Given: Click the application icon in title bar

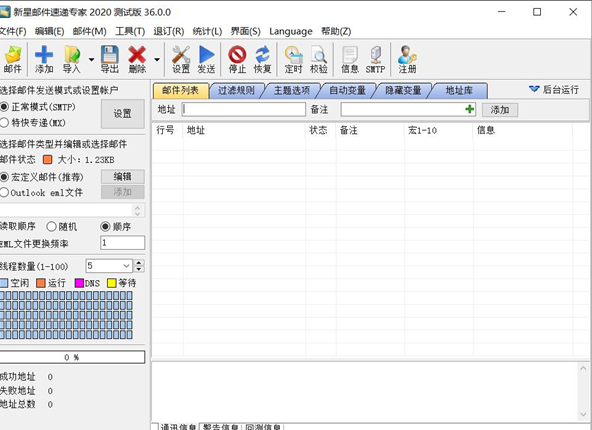Looking at the screenshot, I should 5,12.
